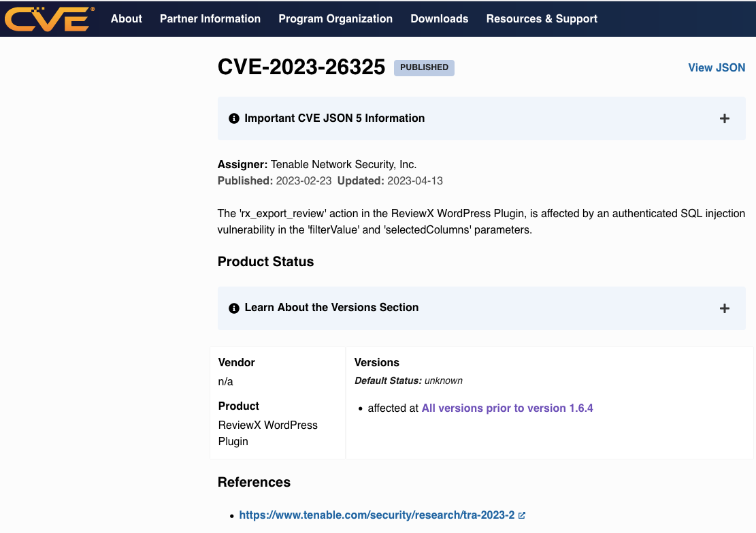Open the Program Organization menu

point(335,19)
